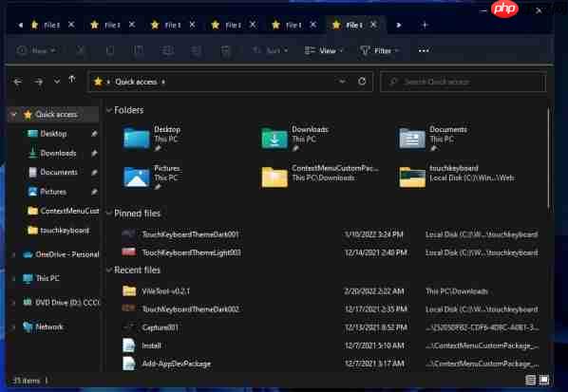
Task: Click the pin icon next to sidebar Desktop
Action: [94, 134]
